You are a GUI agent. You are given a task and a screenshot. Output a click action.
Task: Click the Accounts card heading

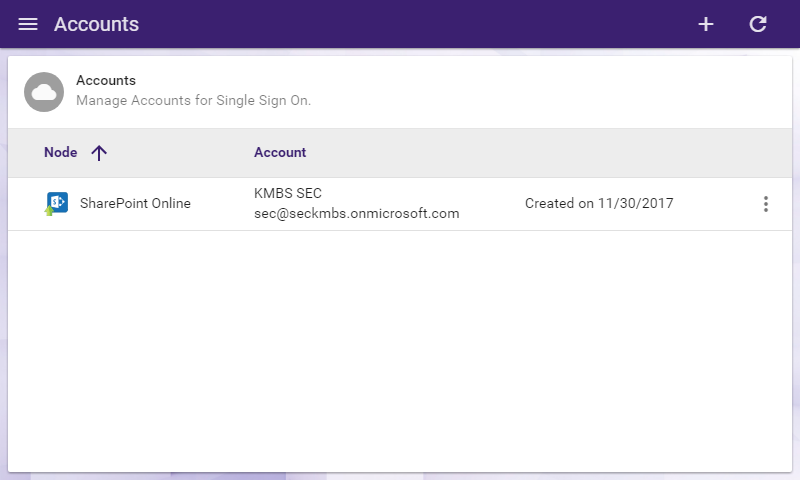click(x=106, y=80)
